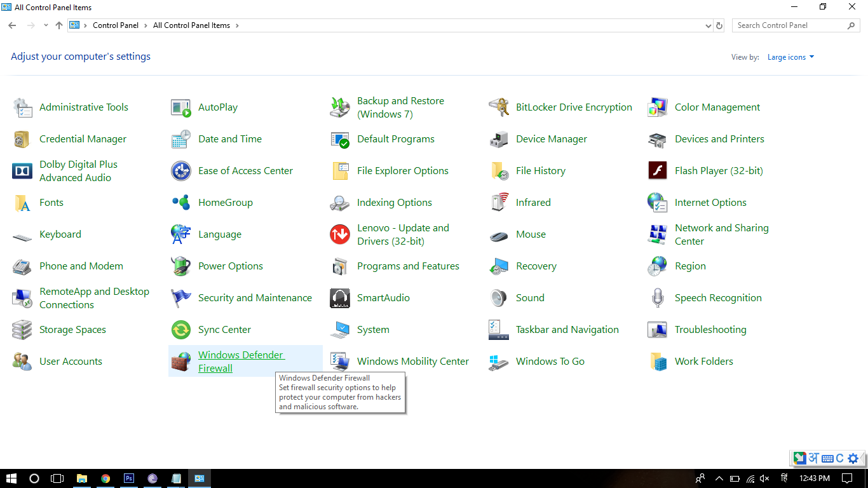Open the HomeGroup icon

[x=181, y=203]
